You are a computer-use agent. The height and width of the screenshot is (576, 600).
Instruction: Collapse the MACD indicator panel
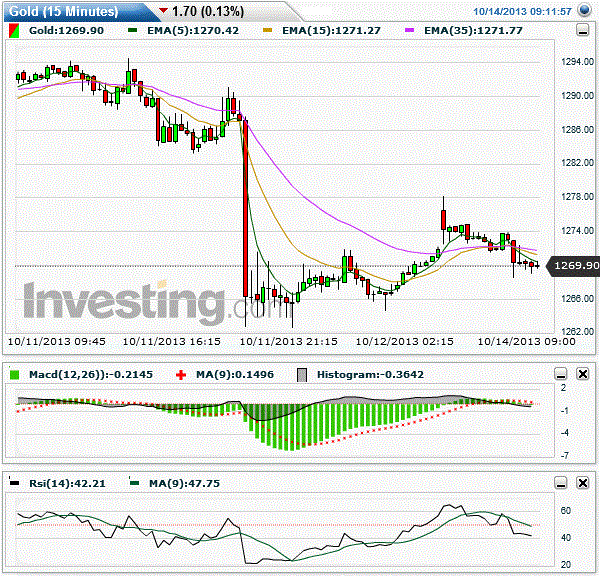click(x=561, y=374)
